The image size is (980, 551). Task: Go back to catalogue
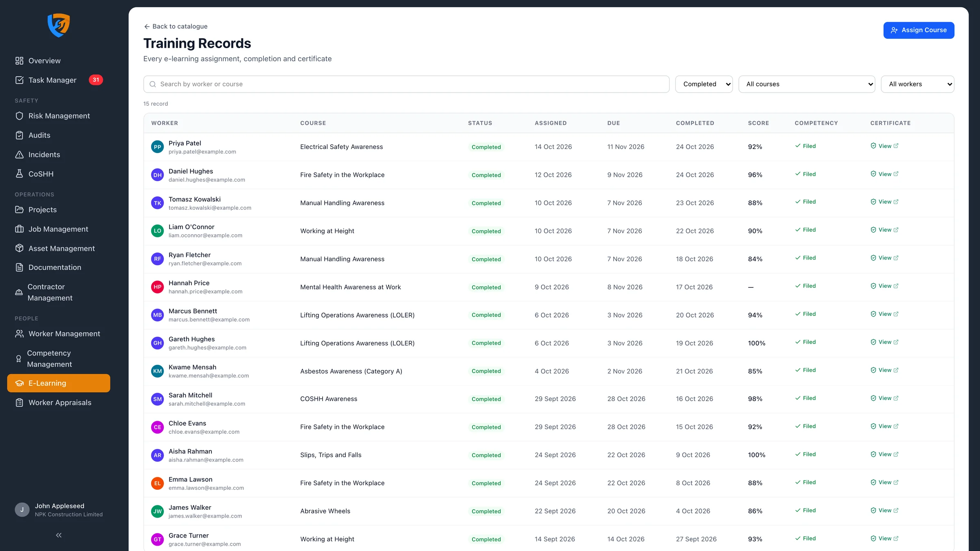pyautogui.click(x=176, y=27)
